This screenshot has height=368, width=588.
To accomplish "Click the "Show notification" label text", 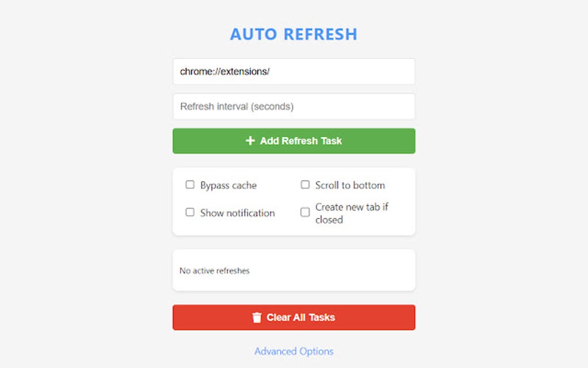I will [x=238, y=213].
